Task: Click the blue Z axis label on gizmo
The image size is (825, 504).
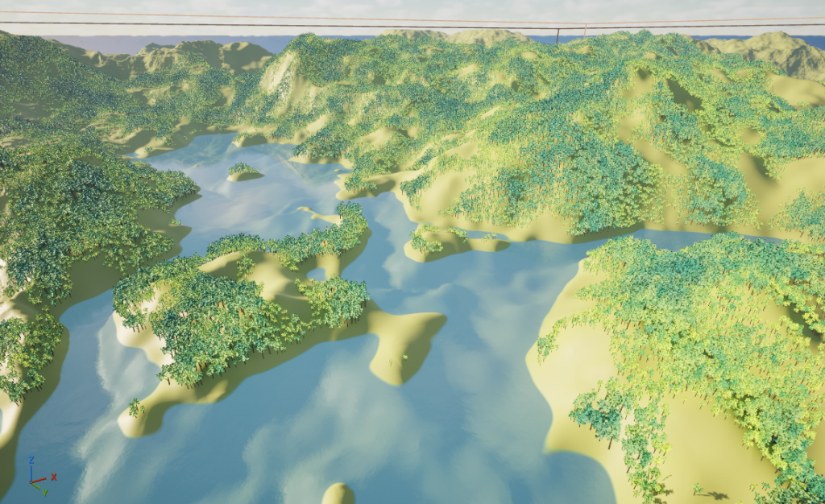Action: pyautogui.click(x=31, y=460)
